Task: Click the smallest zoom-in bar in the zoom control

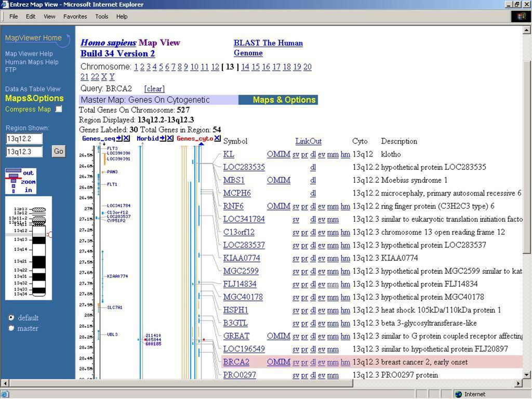Action: pos(14,191)
